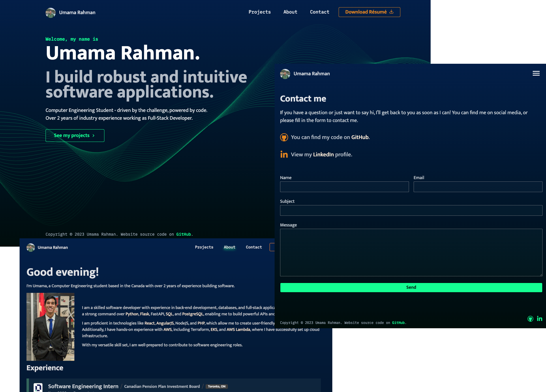Click the 'Contact me' heading

tap(303, 99)
